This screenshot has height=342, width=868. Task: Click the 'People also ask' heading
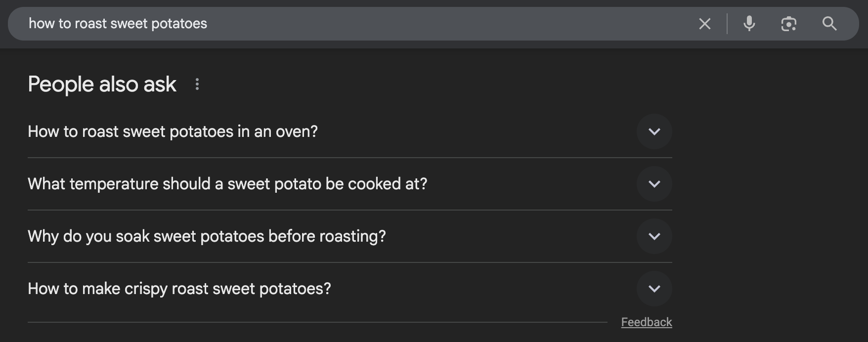(x=102, y=85)
